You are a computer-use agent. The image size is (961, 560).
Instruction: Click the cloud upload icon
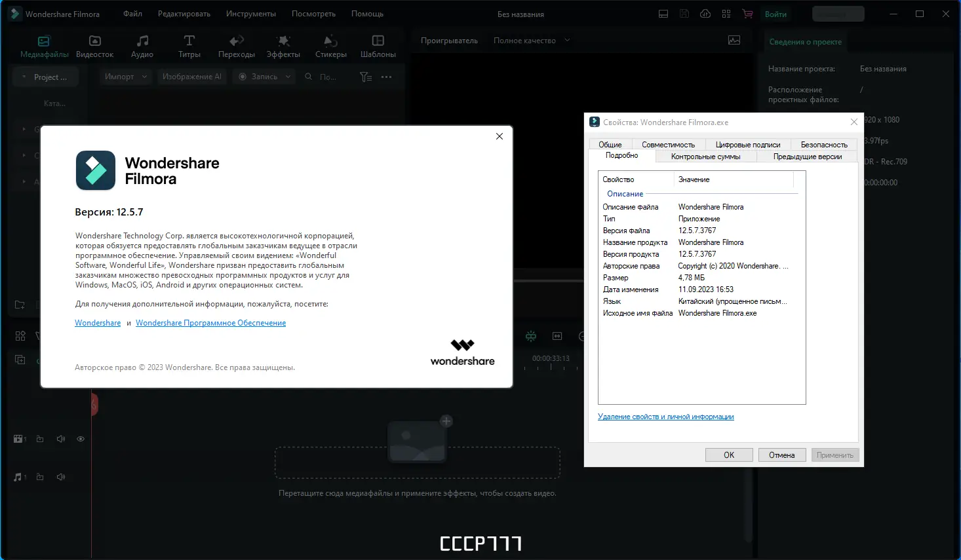[705, 14]
